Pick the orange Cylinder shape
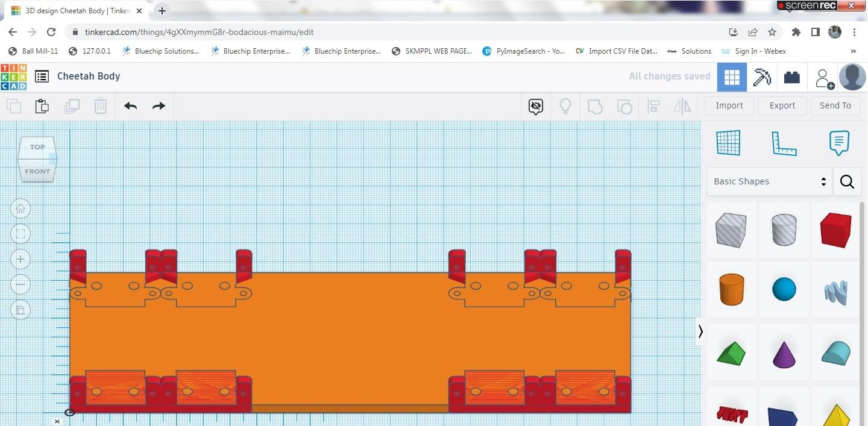 [x=732, y=289]
